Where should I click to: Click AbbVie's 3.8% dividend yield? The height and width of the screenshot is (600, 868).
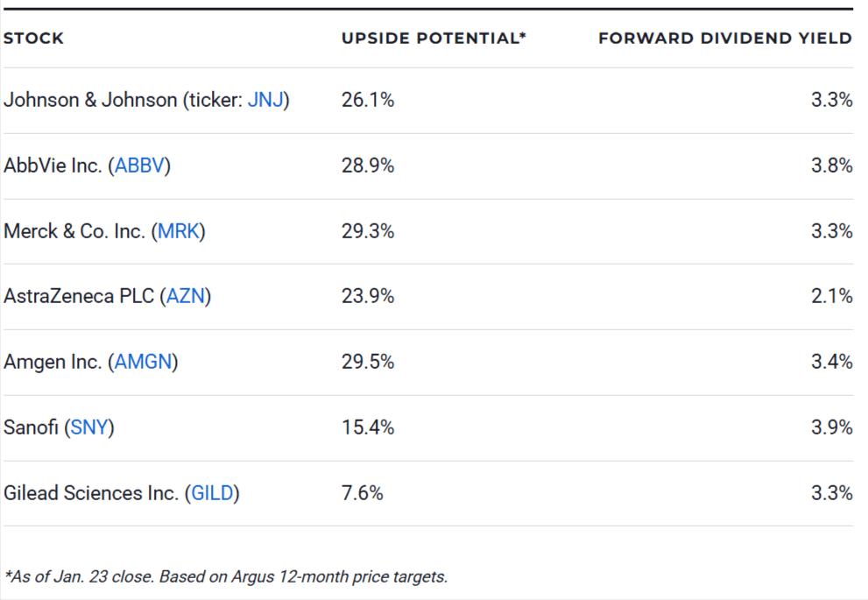click(831, 166)
